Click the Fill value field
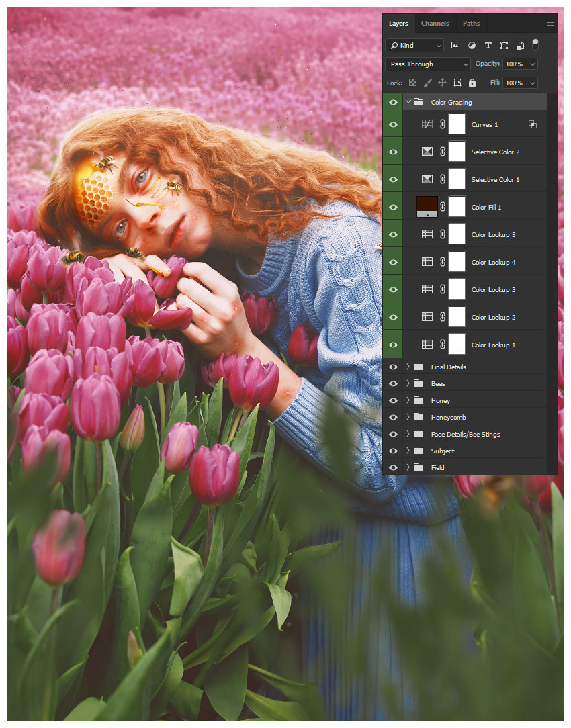Screen dimensions: 571x728 coord(514,83)
